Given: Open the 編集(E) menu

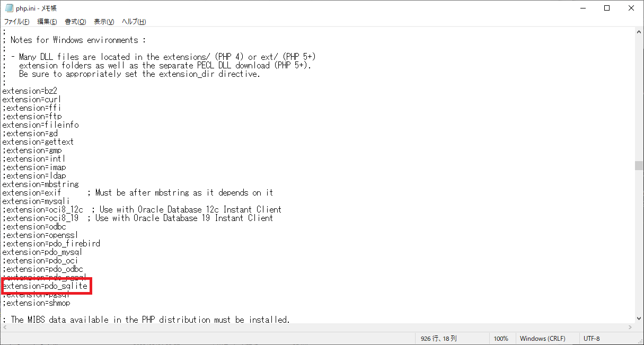Looking at the screenshot, I should (47, 22).
